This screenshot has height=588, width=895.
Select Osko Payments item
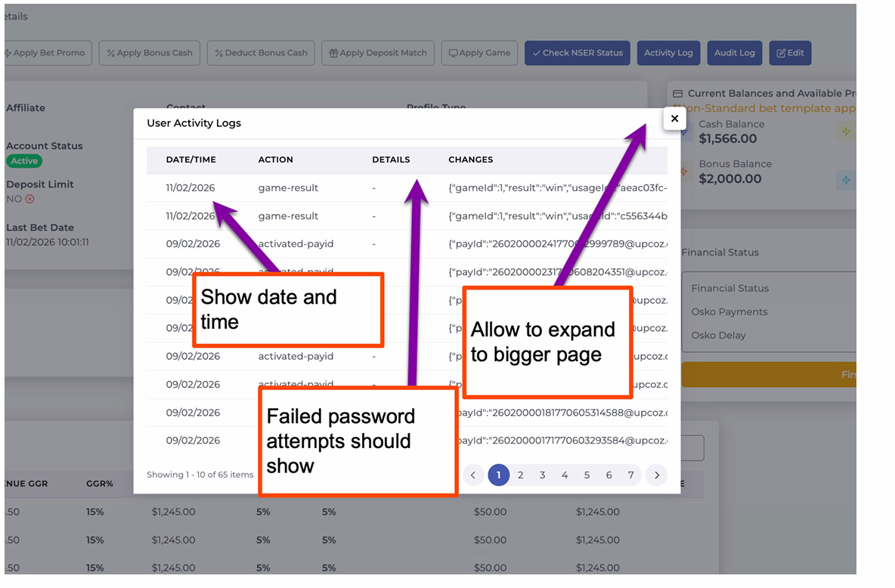[x=729, y=311]
